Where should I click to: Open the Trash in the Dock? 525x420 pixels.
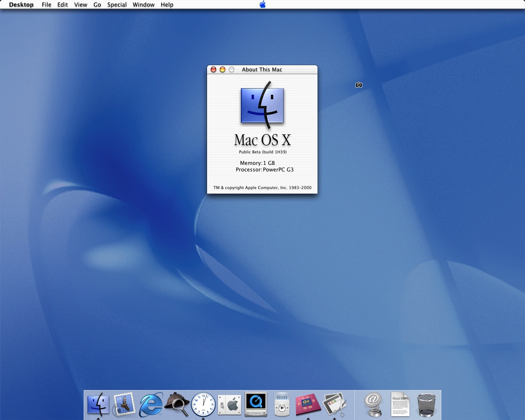click(x=427, y=405)
